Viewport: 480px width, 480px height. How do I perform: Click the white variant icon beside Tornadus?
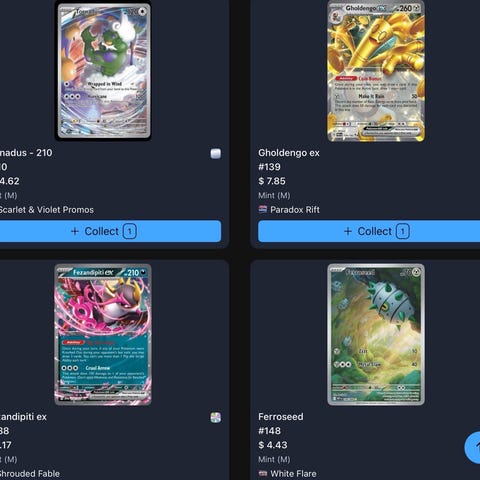point(216,154)
